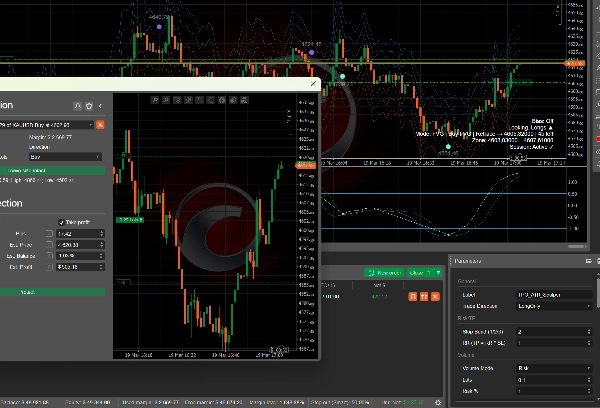Image resolution: width=600 pixels, height=408 pixels.
Task: Expand the Close button dropdown arrow
Action: (x=438, y=273)
